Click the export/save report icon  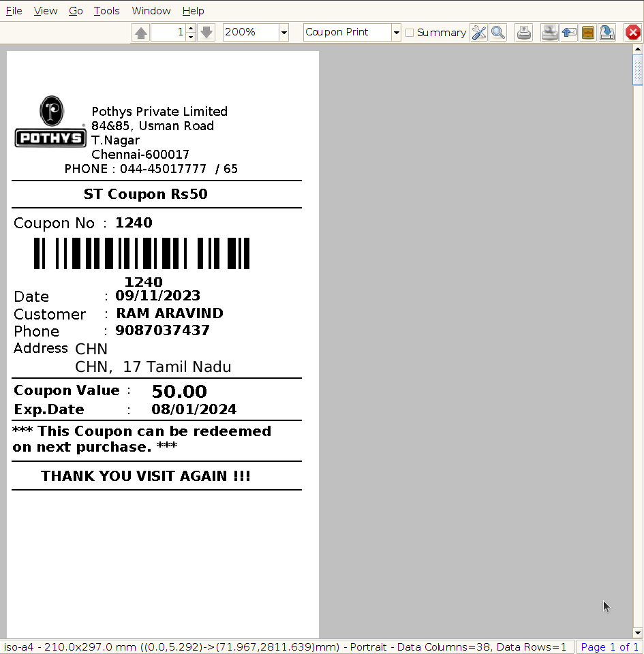[607, 33]
